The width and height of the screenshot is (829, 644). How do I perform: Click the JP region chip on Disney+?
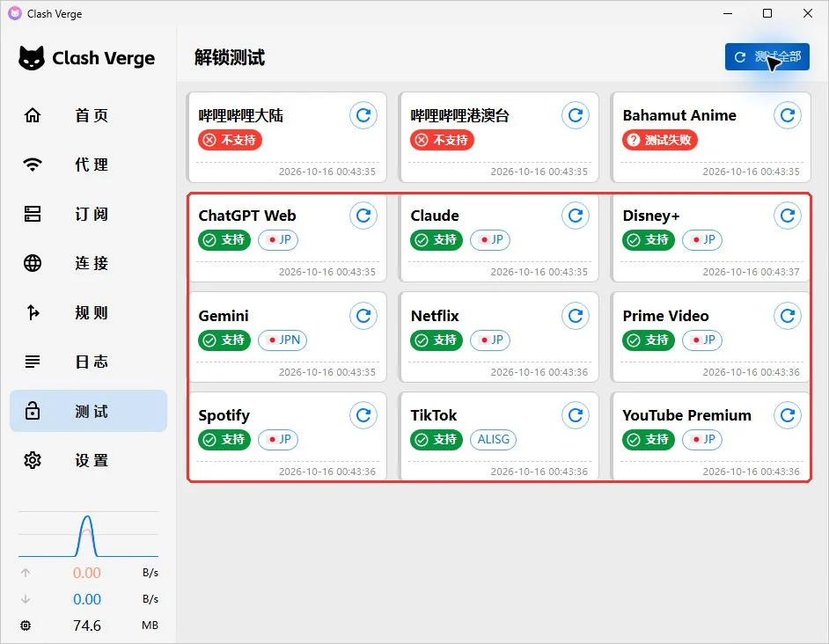click(702, 240)
